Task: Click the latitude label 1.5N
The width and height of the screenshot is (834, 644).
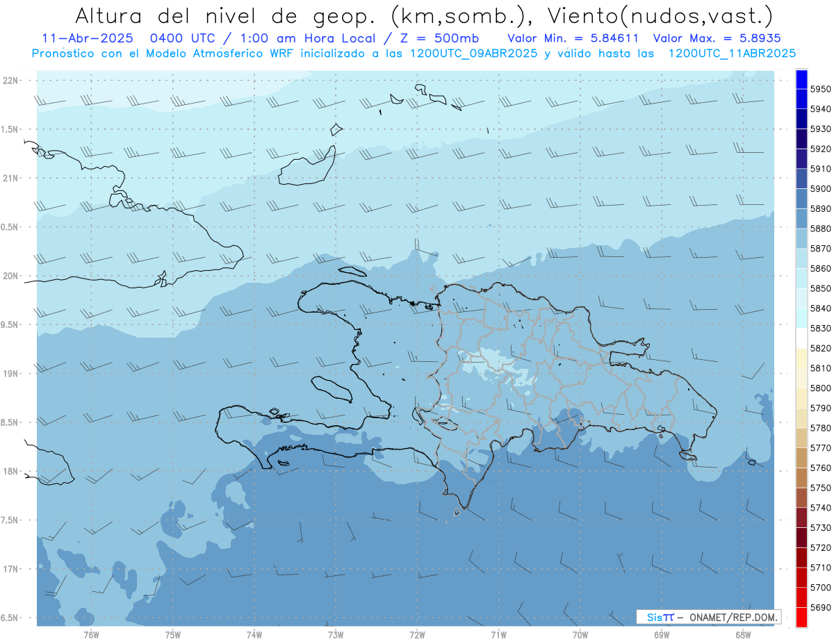Action: click(10, 129)
